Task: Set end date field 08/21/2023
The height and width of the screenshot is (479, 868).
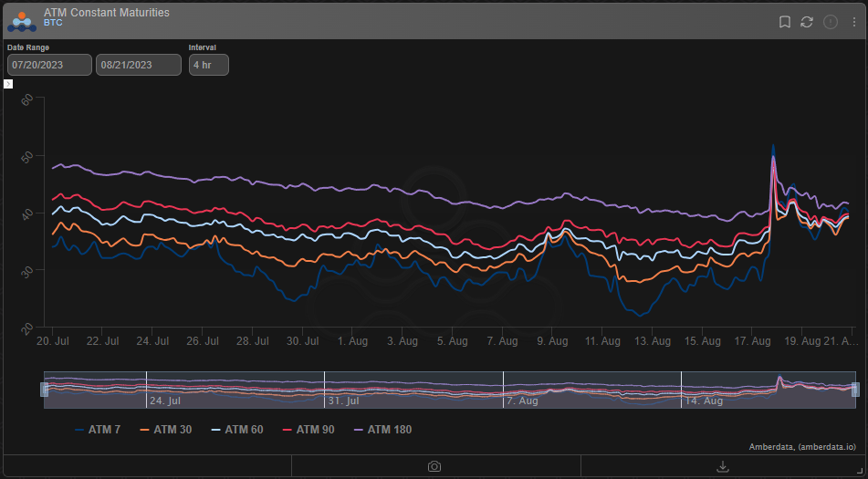Action: point(139,65)
